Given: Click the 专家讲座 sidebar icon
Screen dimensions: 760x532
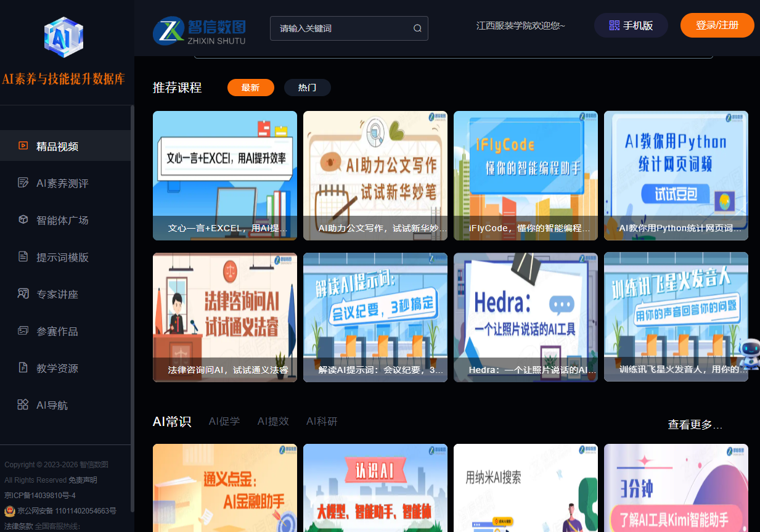Looking at the screenshot, I should (23, 293).
